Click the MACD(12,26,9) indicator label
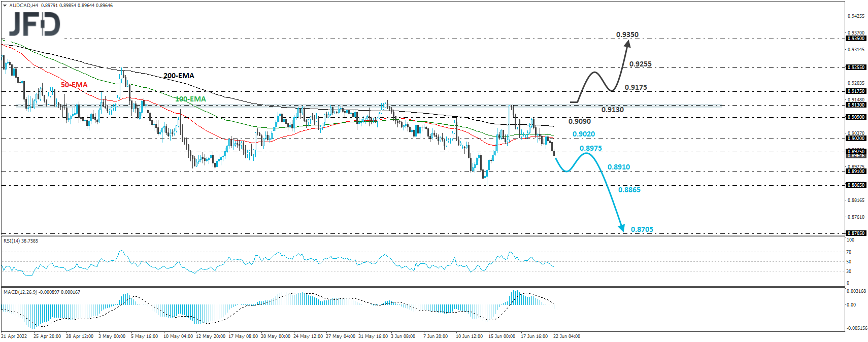The height and width of the screenshot is (342, 868). [42, 292]
